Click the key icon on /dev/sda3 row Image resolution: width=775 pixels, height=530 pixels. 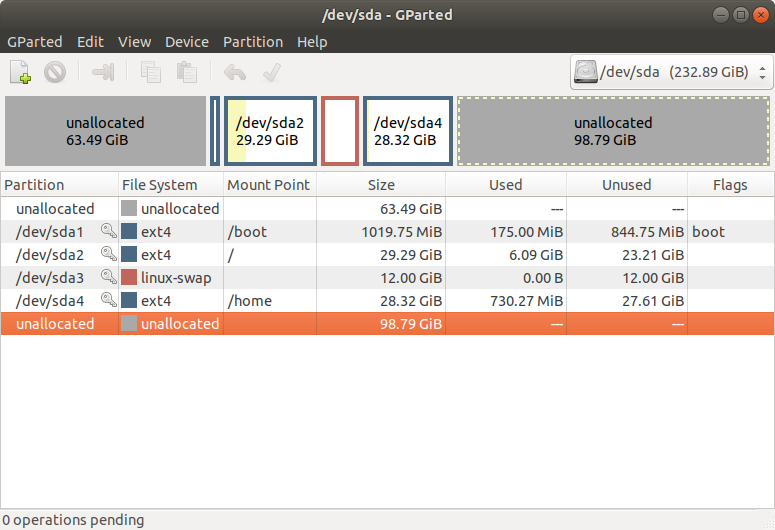tap(109, 276)
